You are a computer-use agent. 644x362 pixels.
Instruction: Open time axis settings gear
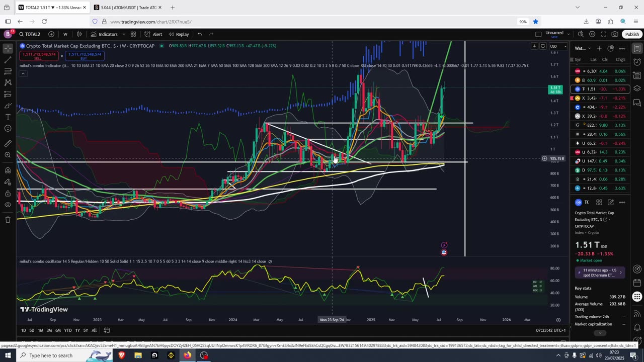point(558,320)
